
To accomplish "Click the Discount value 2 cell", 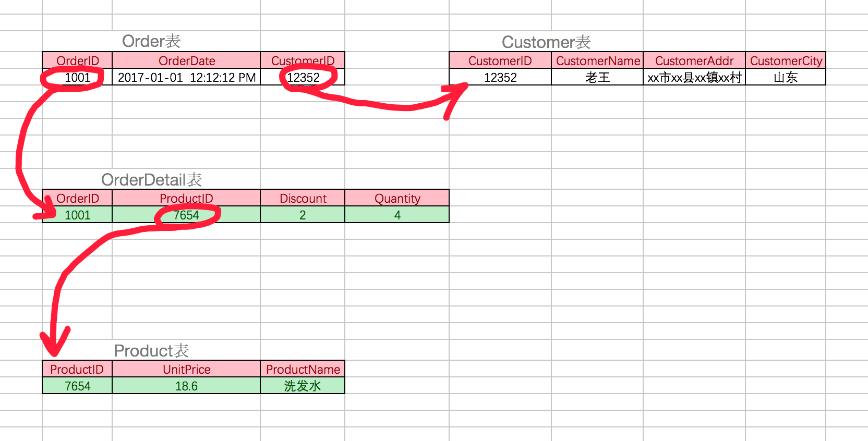I will [303, 215].
